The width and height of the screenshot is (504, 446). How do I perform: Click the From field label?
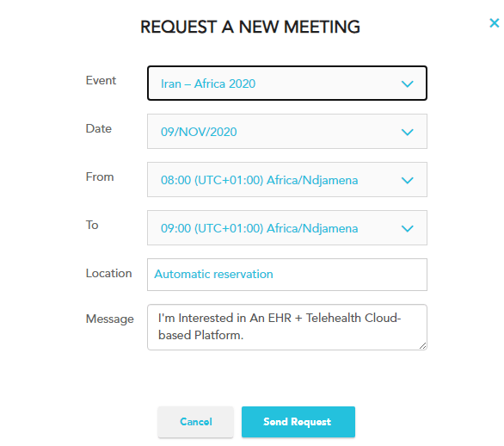point(100,177)
